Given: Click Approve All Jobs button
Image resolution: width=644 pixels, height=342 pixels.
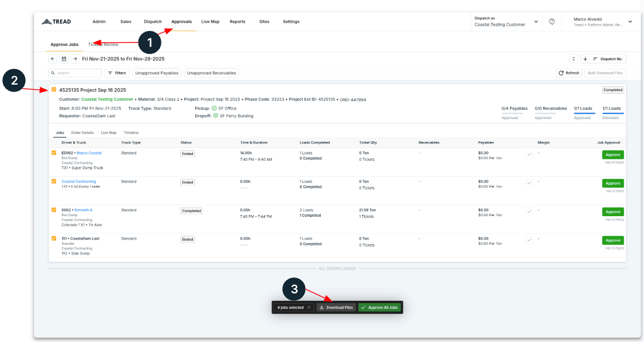Looking at the screenshot, I should pyautogui.click(x=380, y=308).
